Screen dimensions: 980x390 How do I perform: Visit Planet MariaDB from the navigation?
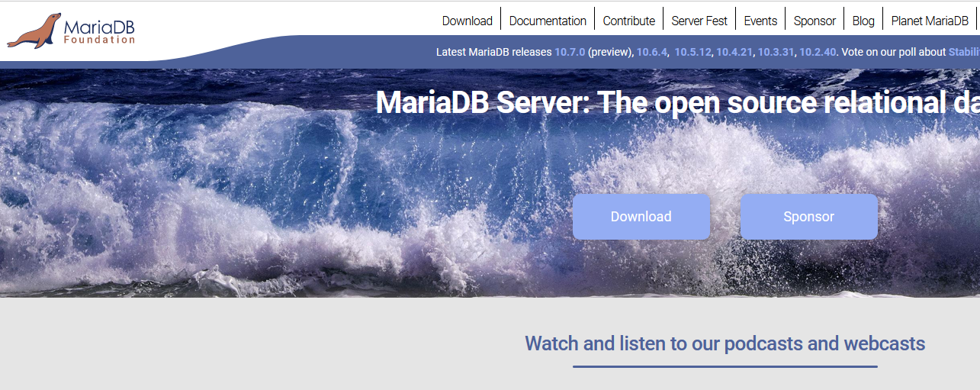click(930, 21)
